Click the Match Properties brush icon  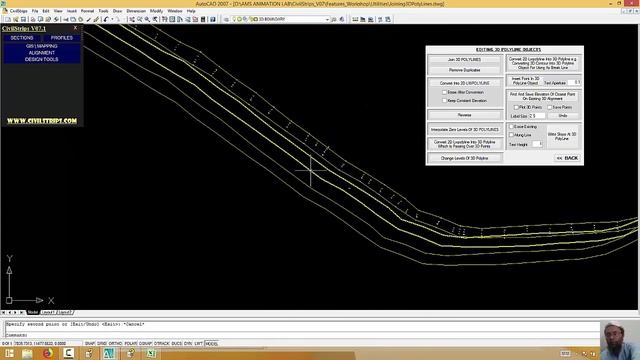tap(88, 19)
